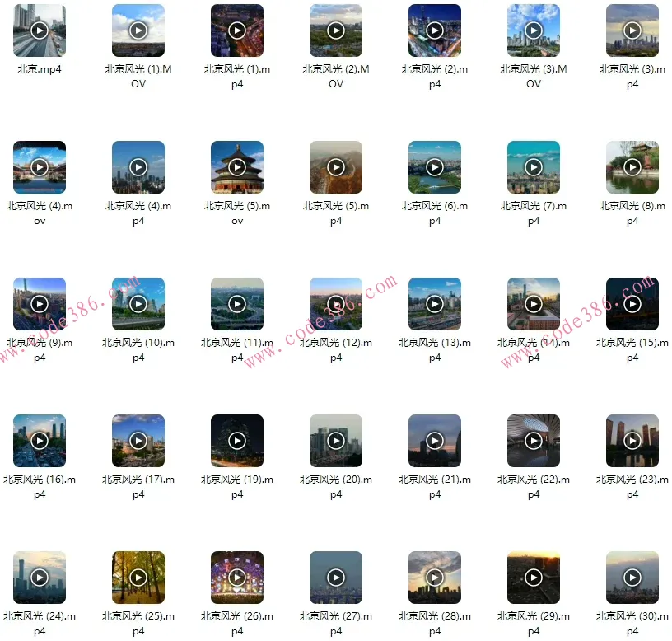
Task: Open the 北京风光 (27).mp4 thumbnail
Action: click(336, 578)
